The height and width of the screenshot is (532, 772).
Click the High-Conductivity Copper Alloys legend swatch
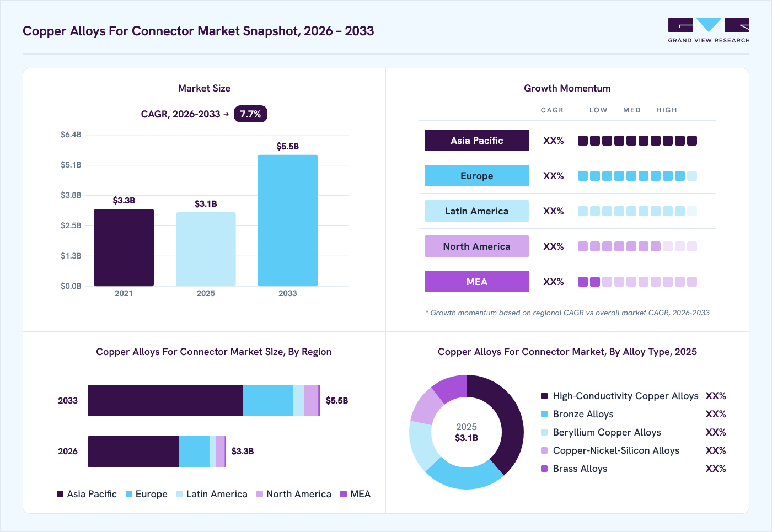click(544, 396)
